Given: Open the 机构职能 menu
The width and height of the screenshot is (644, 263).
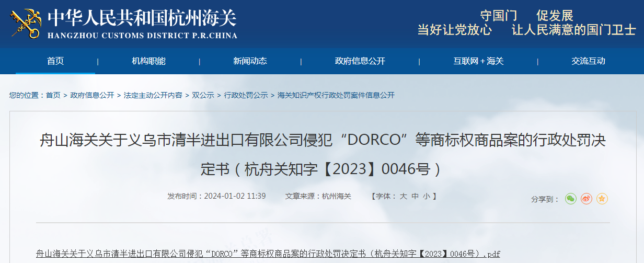Looking at the screenshot, I should coord(148,61).
